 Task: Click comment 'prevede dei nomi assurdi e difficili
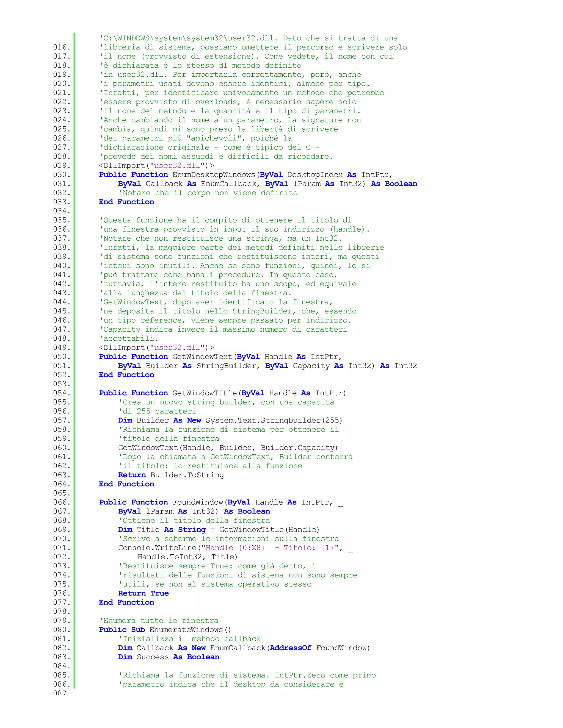pyautogui.click(x=216, y=157)
